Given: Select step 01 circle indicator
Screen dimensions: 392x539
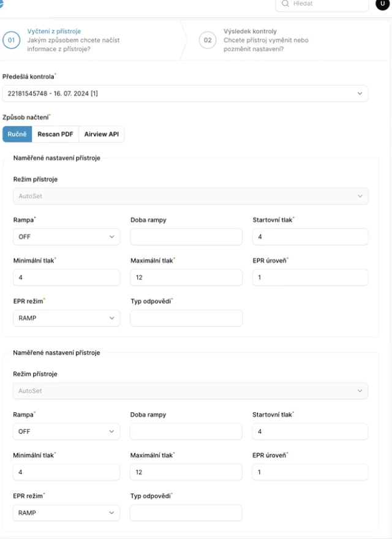Looking at the screenshot, I should [x=12, y=40].
